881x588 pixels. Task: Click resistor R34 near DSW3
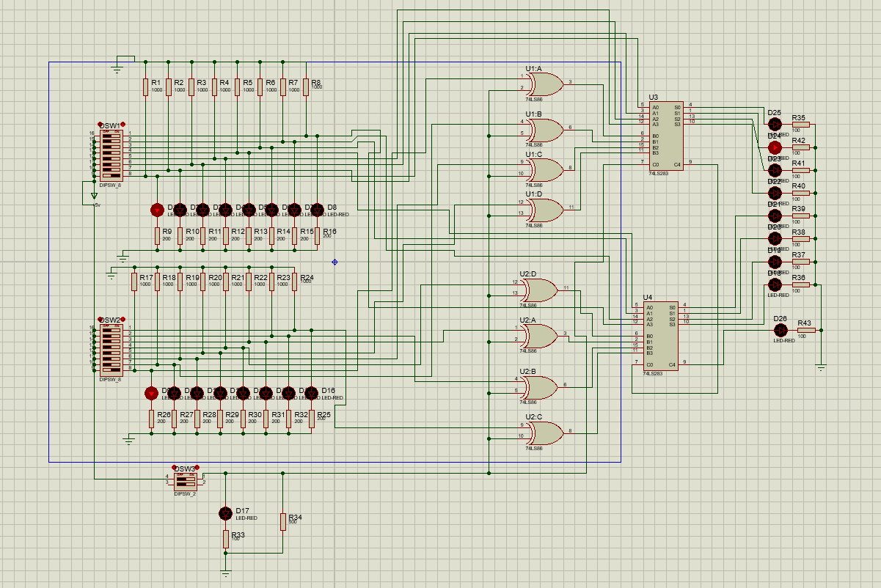pos(282,521)
